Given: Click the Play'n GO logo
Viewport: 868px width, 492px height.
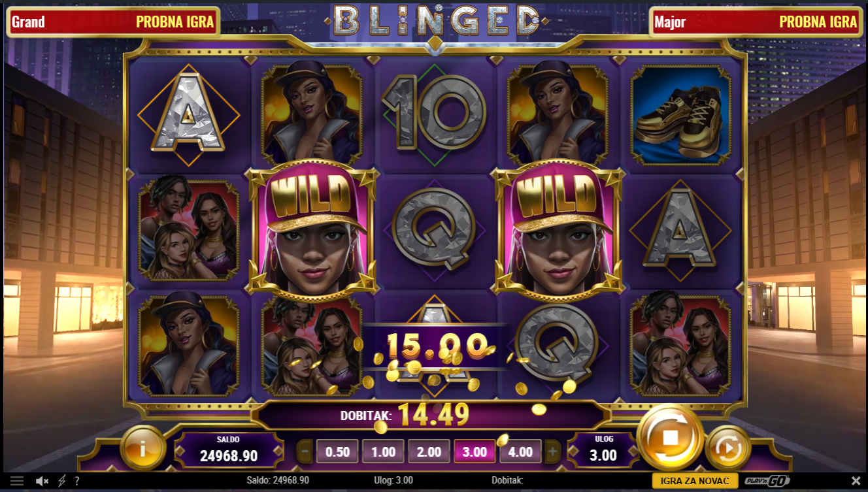Looking at the screenshot, I should pyautogui.click(x=767, y=481).
